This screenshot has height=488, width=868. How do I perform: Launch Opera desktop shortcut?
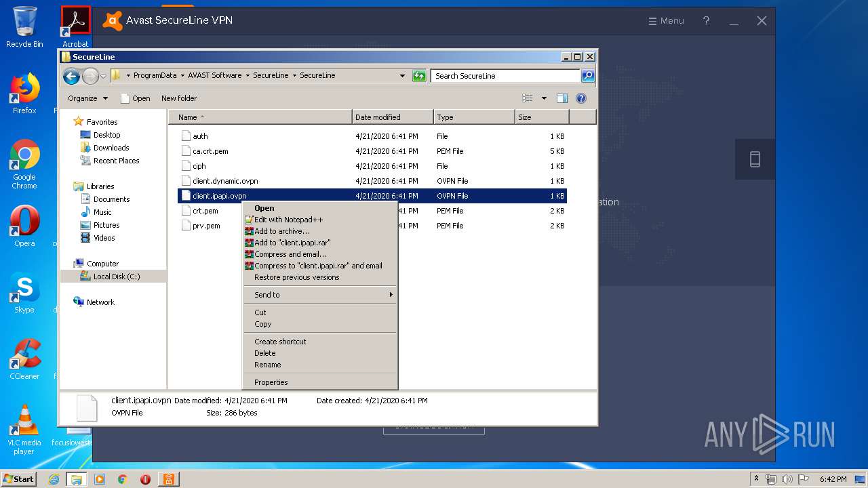click(24, 226)
